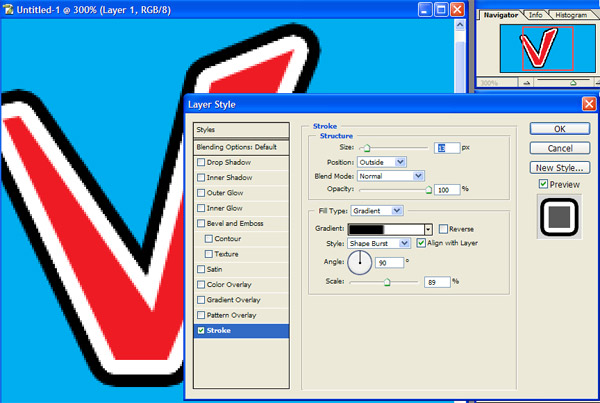Switch to the Histogram tab
The width and height of the screenshot is (600, 403).
tap(570, 15)
